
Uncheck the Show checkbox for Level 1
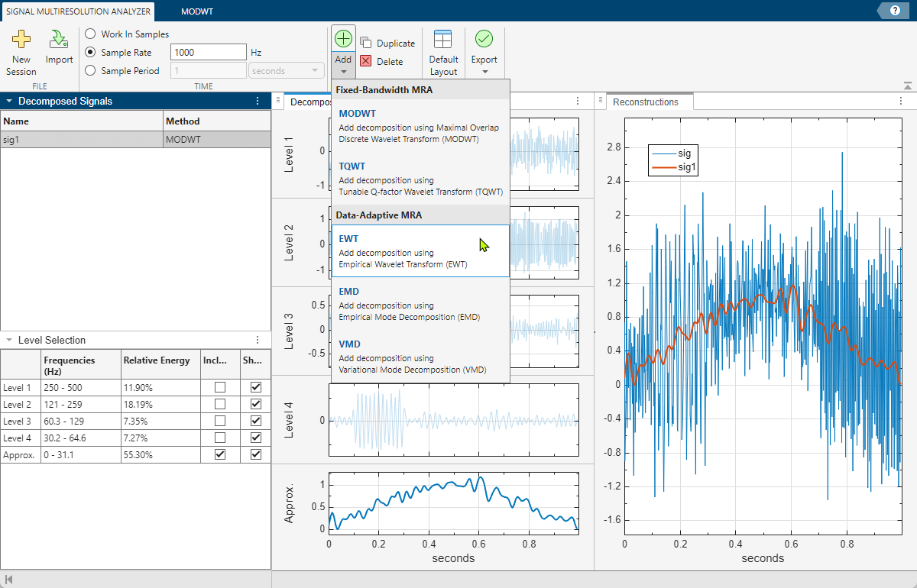(x=256, y=387)
